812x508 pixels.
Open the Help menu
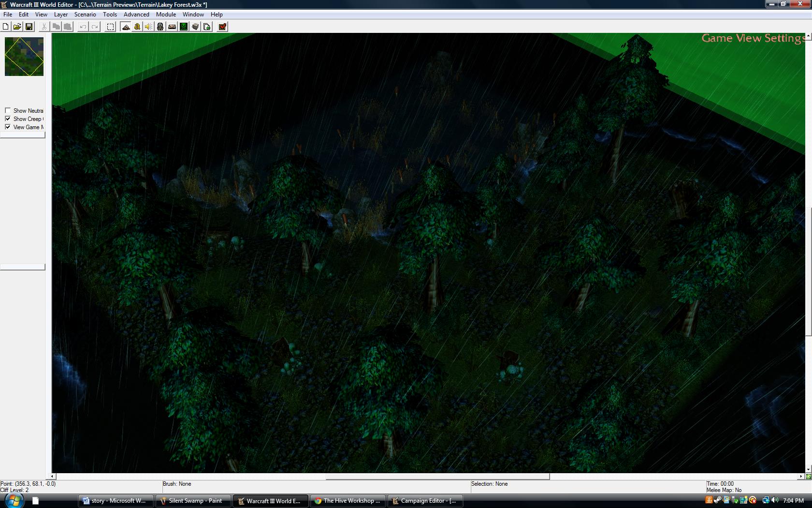(217, 15)
